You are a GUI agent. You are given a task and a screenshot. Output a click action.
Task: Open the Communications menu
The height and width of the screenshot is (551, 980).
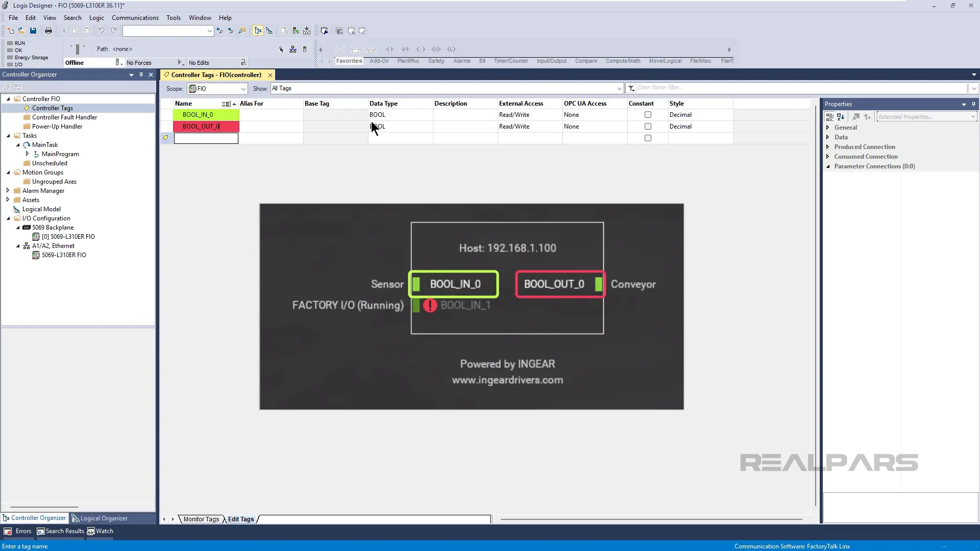[x=135, y=17]
